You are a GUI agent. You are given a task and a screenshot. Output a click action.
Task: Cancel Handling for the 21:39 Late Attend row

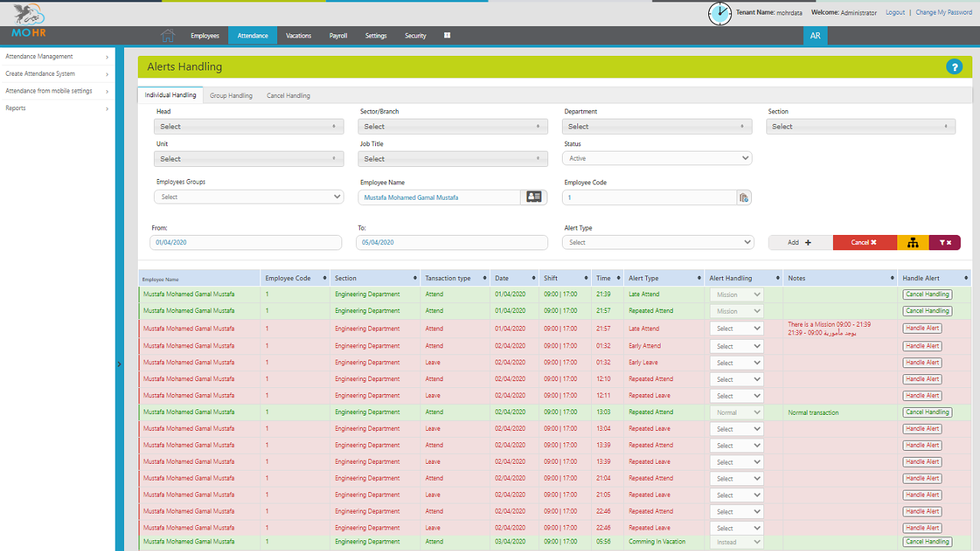tap(927, 294)
